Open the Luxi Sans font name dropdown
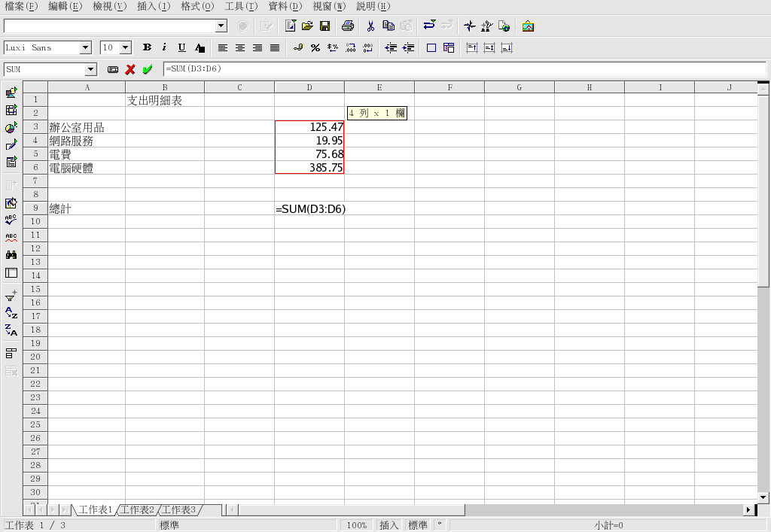 tap(85, 48)
